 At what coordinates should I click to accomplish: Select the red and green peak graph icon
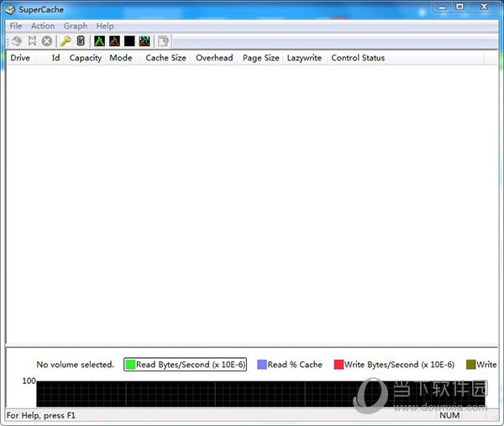114,41
